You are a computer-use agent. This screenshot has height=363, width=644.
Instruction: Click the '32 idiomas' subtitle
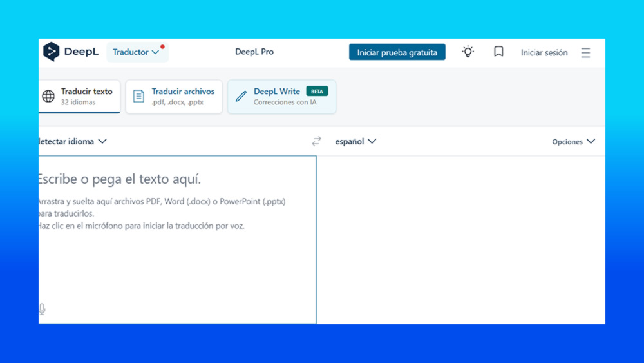[78, 102]
